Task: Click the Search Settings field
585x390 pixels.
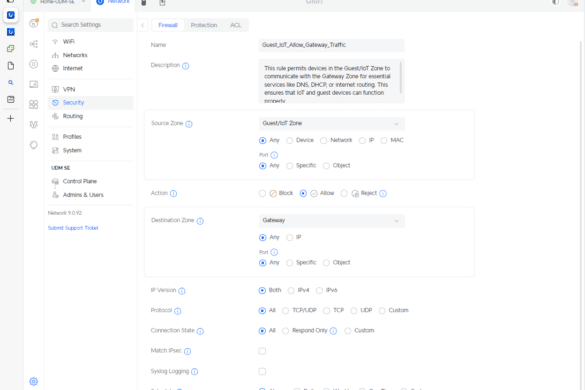Action: 91,25
